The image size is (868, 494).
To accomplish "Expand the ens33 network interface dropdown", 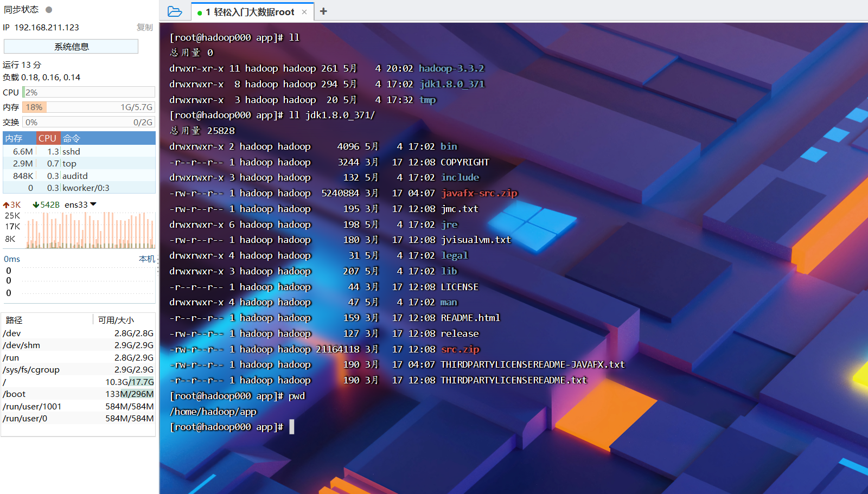I will tap(94, 204).
